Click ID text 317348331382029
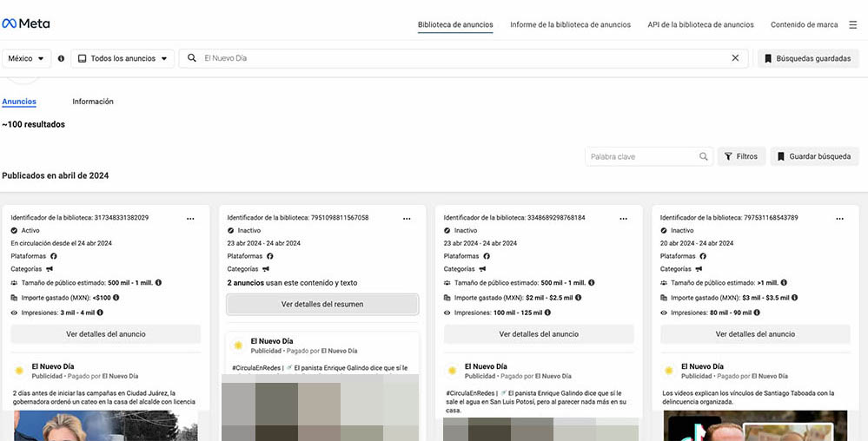This screenshot has width=868, height=441. (x=122, y=218)
